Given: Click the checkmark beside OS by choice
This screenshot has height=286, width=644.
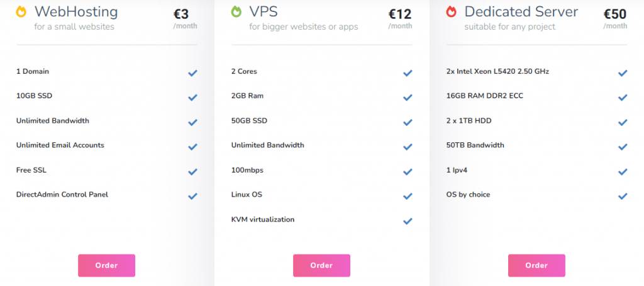Looking at the screenshot, I should (x=623, y=197).
